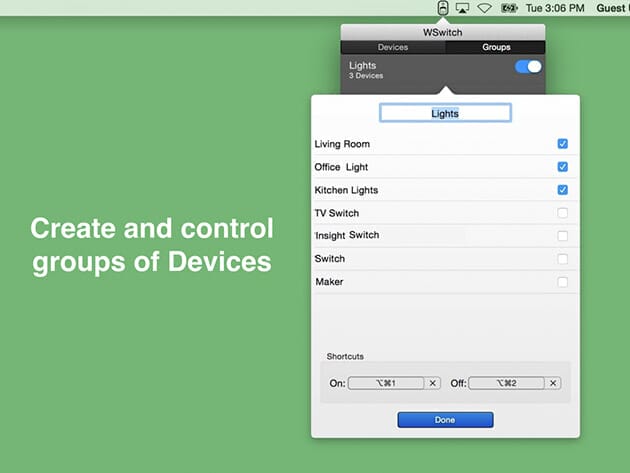Screen dimensions: 630x473
Task: Switch to the Devices tab
Action: 392,47
